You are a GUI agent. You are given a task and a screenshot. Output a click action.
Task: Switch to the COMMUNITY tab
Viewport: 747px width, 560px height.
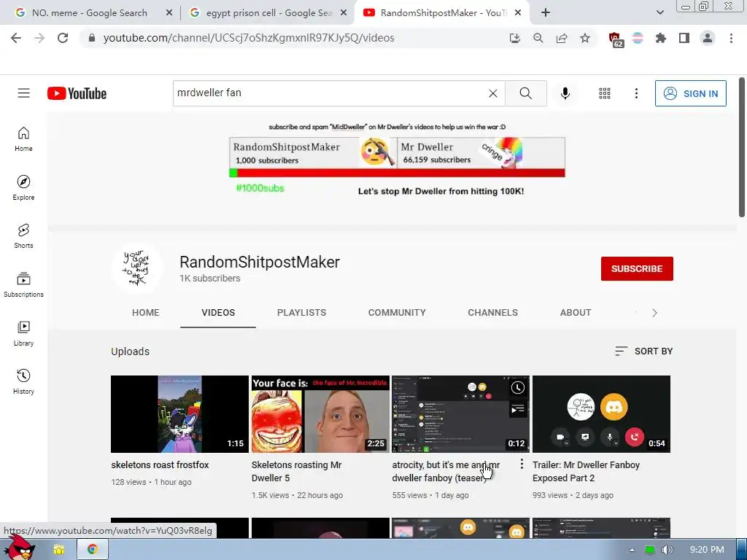pyautogui.click(x=397, y=313)
